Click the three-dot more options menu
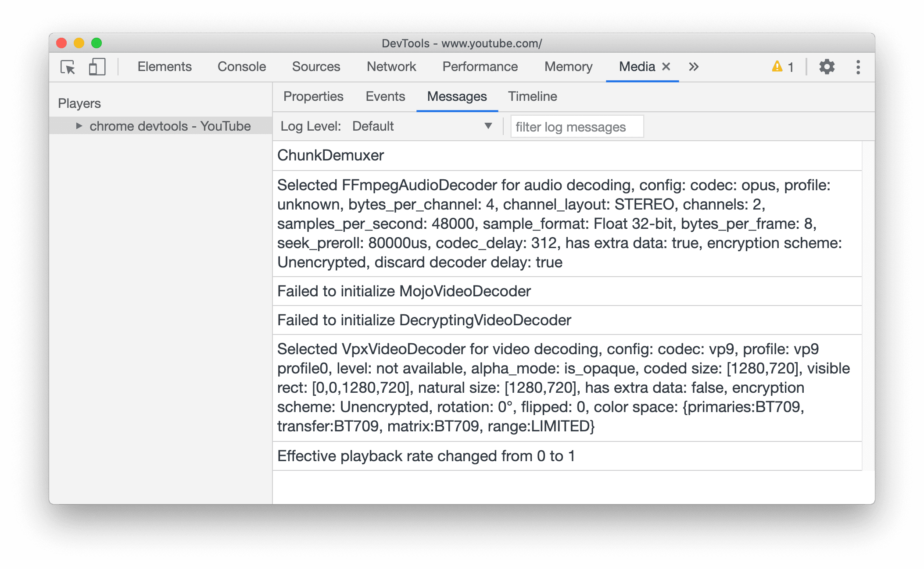 (x=858, y=67)
